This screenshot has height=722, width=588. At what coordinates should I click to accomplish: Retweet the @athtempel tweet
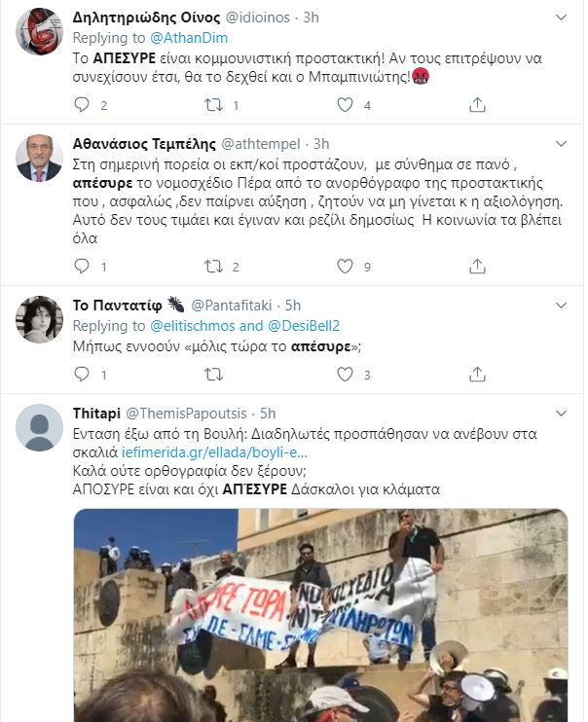click(213, 267)
